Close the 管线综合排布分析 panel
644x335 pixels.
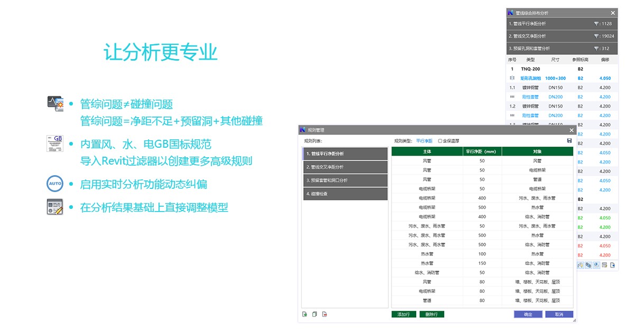pos(613,13)
